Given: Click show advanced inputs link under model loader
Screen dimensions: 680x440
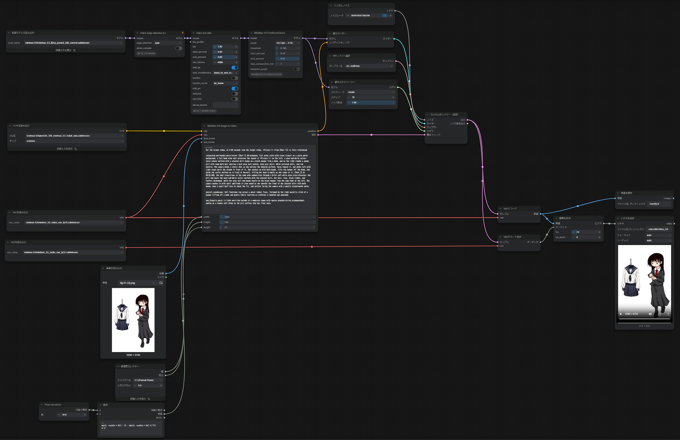Looking at the screenshot, I should click(65, 50).
